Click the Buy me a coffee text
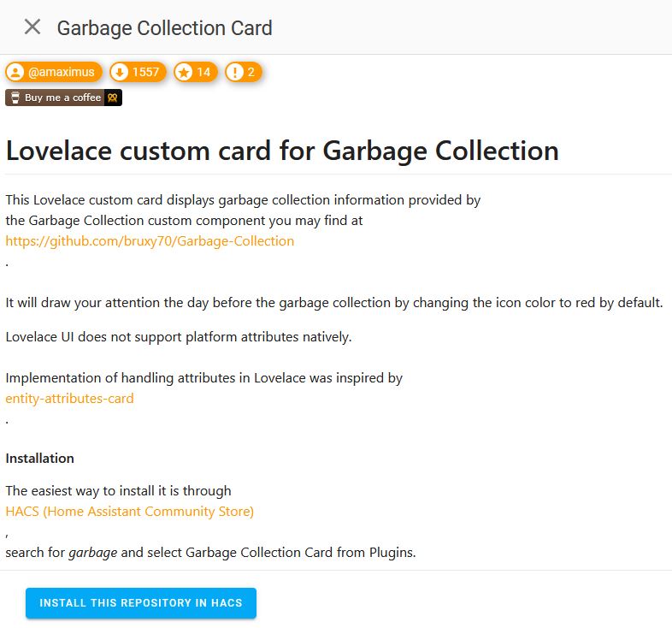The image size is (672, 628). [62, 98]
